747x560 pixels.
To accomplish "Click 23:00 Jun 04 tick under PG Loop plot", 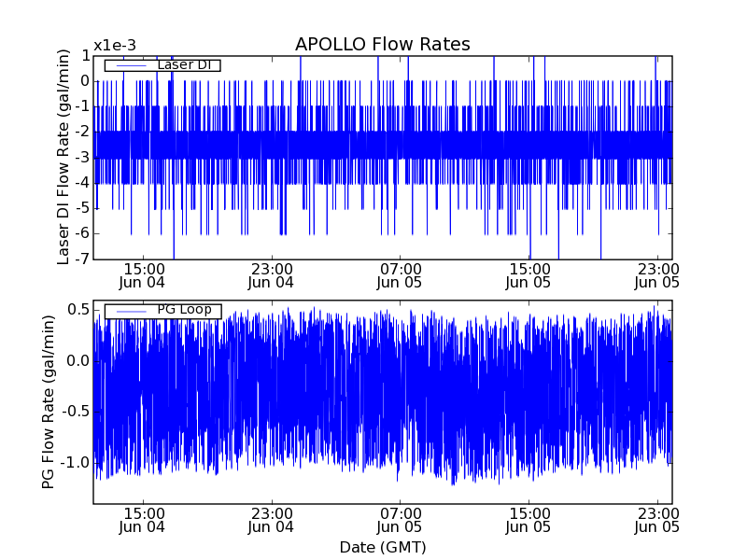I will pyautogui.click(x=271, y=520).
